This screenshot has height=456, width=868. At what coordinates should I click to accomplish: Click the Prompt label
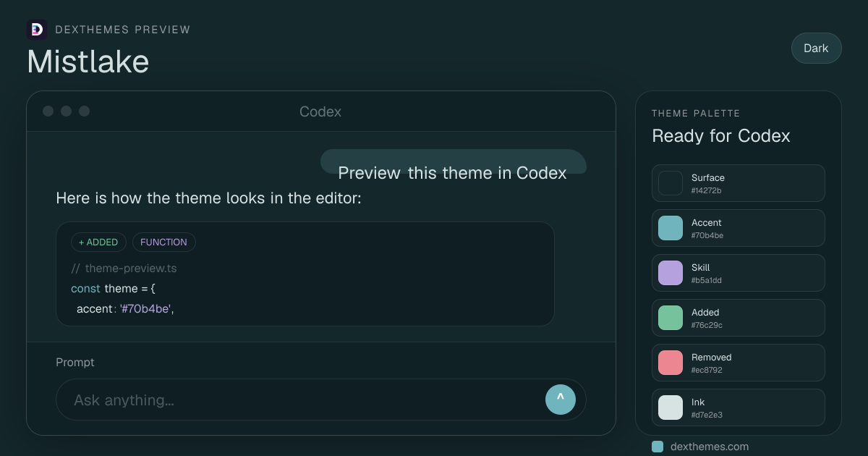[75, 362]
